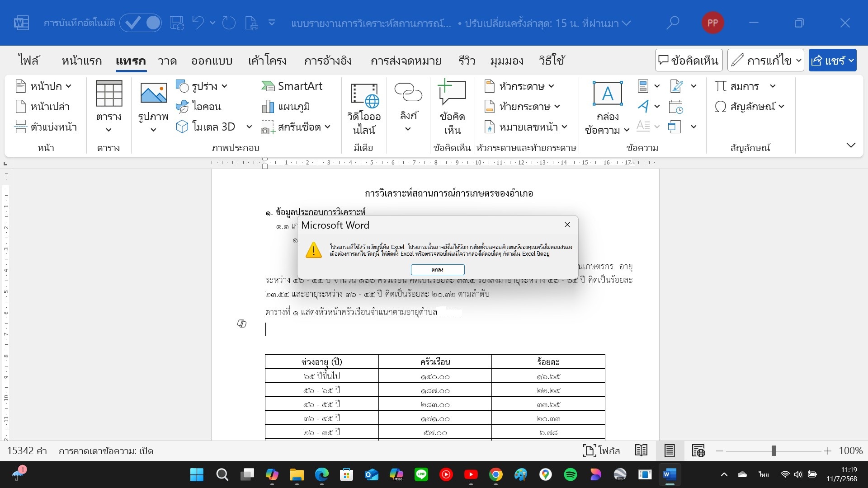Open Spotify from the Windows taskbar
868x488 pixels.
point(571,474)
